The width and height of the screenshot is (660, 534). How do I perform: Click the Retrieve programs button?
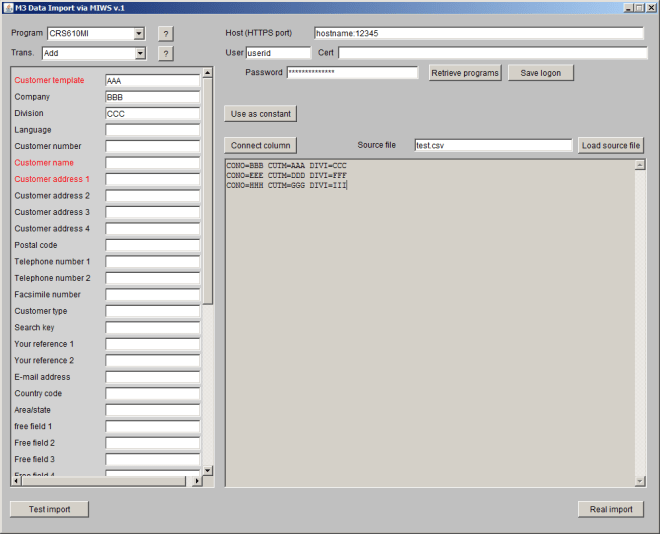point(465,73)
